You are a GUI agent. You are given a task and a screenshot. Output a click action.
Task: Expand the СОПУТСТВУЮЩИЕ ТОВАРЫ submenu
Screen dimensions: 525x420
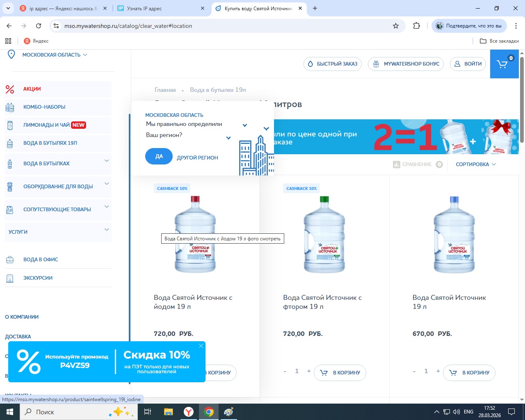[107, 206]
